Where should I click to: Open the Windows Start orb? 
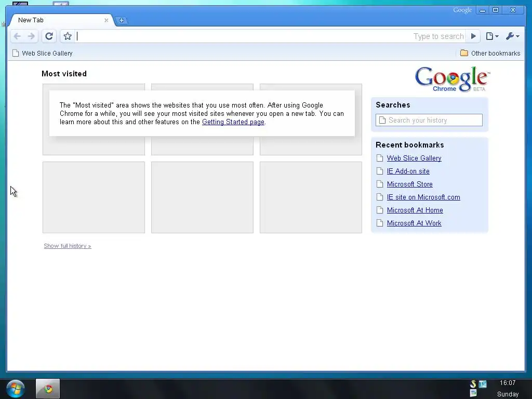[15, 389]
